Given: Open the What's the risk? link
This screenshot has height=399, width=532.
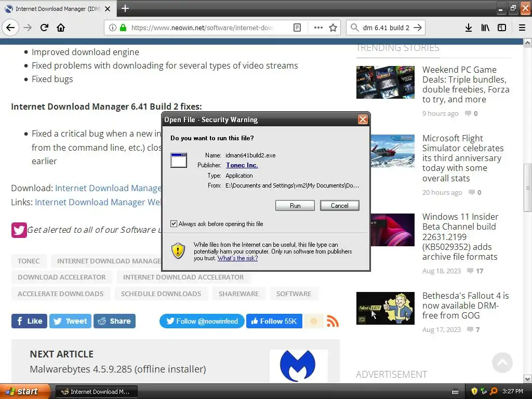Looking at the screenshot, I should coord(237,258).
